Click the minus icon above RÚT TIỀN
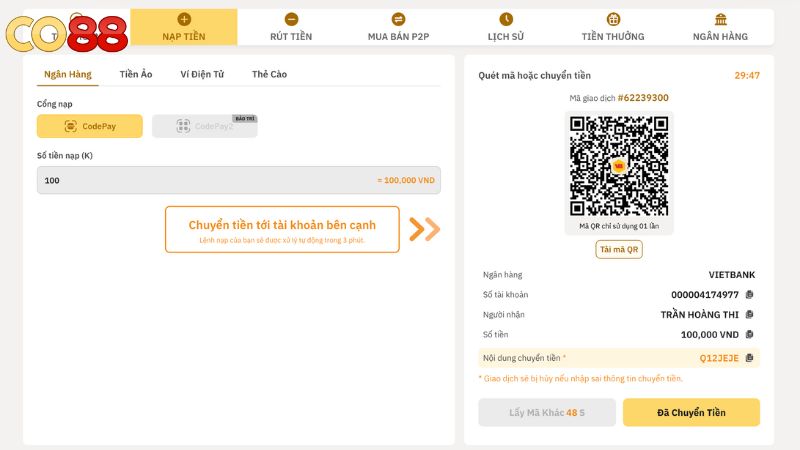The image size is (800, 450). pos(291,19)
